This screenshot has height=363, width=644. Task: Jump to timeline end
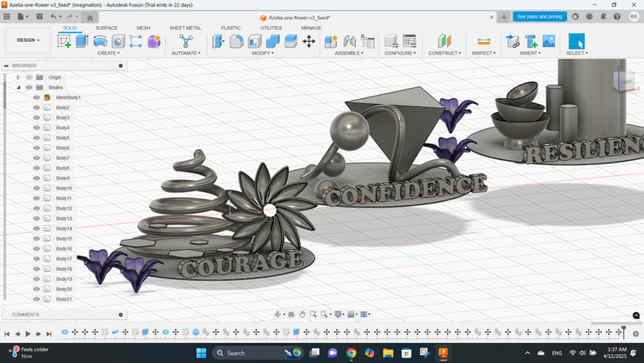pyautogui.click(x=49, y=334)
